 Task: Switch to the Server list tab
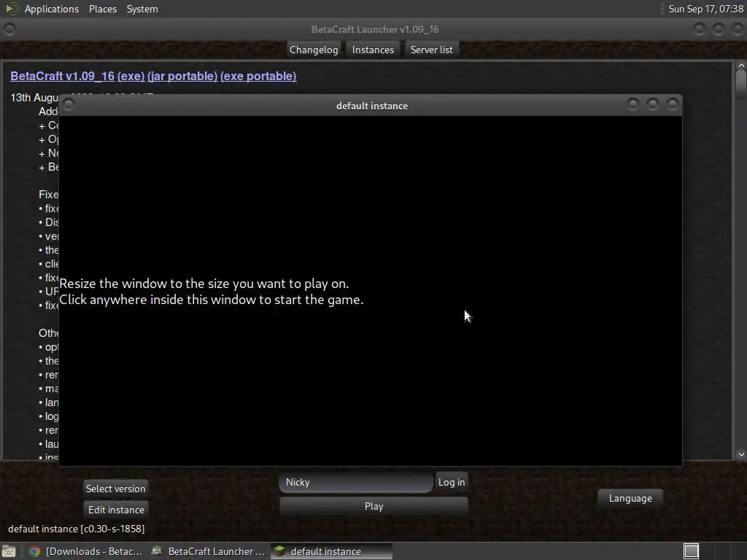tap(432, 50)
